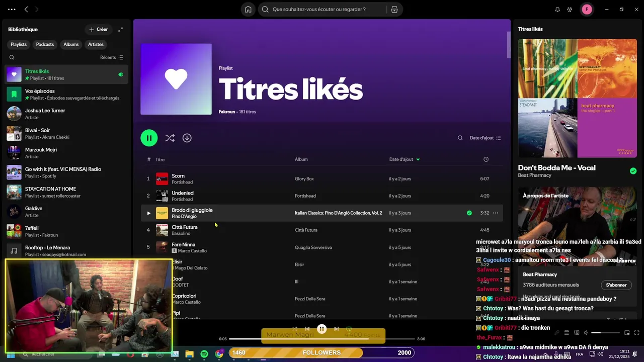Filter library by Albums
Screen dimensions: 644x362
pyautogui.click(x=71, y=44)
